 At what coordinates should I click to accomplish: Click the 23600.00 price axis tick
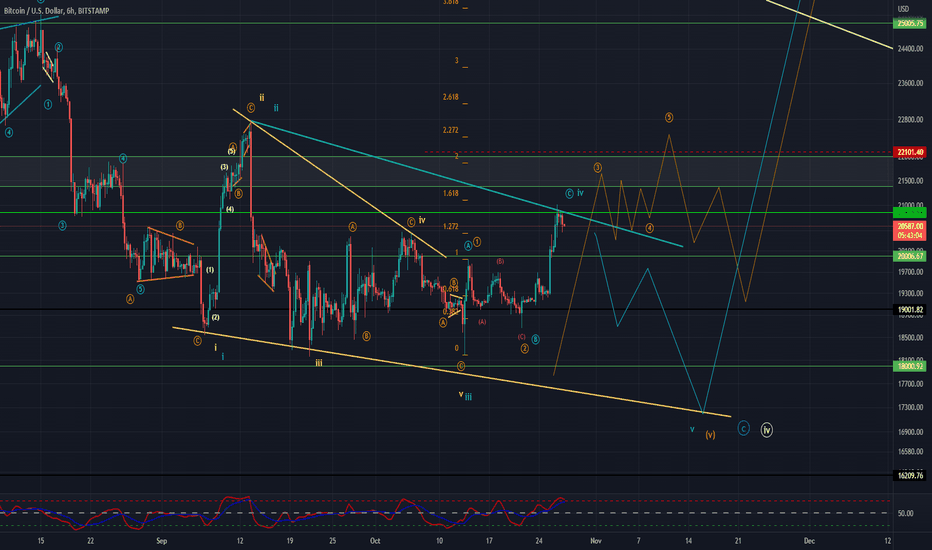click(910, 83)
